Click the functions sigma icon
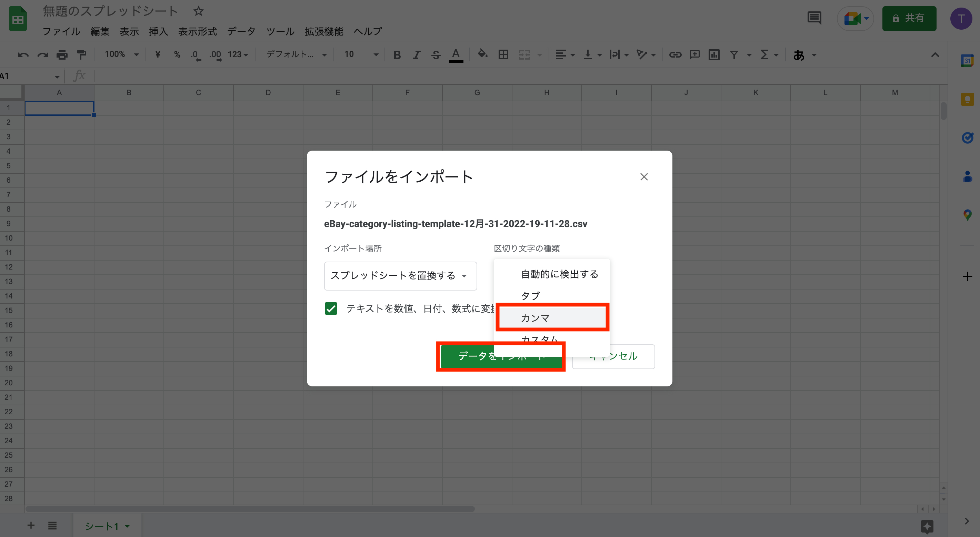The width and height of the screenshot is (980, 537). [764, 55]
